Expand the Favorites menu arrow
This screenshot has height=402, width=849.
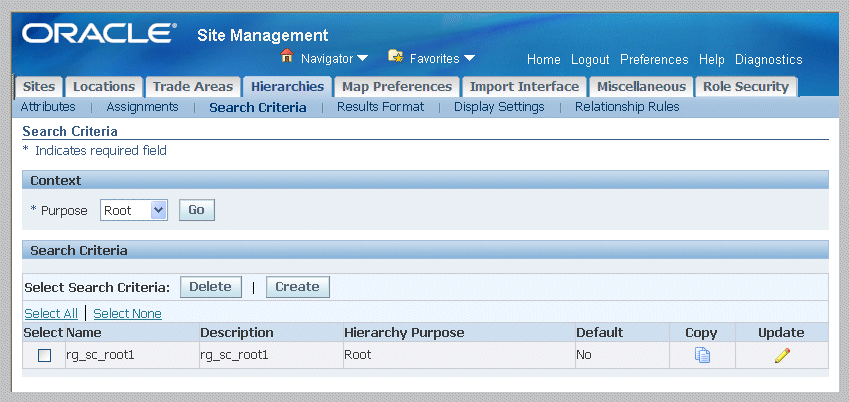(x=469, y=58)
